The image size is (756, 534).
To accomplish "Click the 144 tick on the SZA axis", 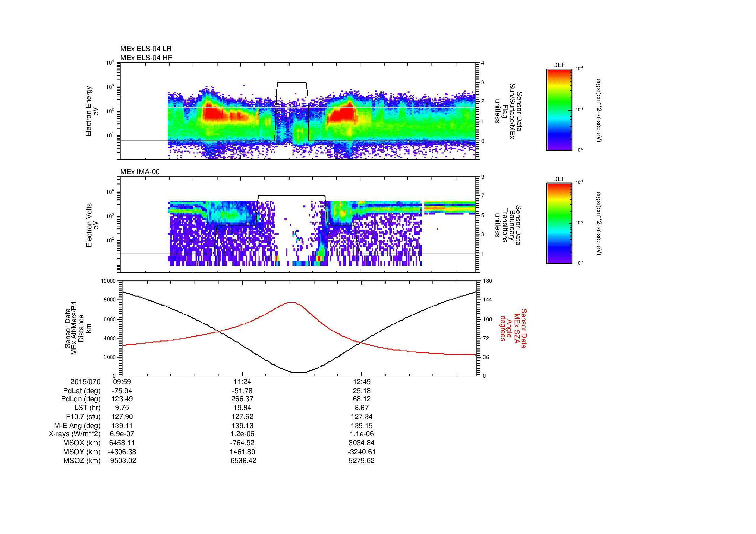I will 487,300.
